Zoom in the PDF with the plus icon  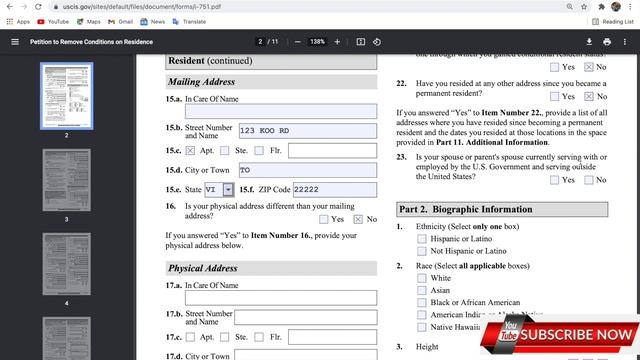[x=337, y=42]
